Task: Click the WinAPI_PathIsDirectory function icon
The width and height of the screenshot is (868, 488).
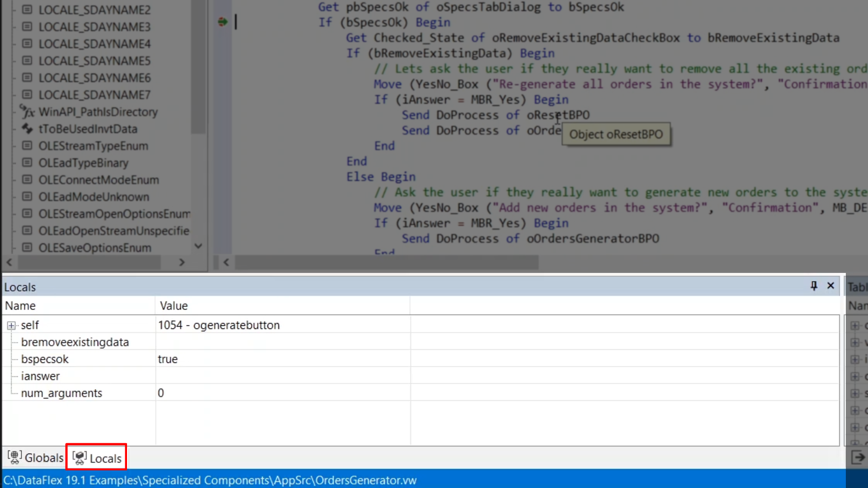Action: [x=27, y=112]
